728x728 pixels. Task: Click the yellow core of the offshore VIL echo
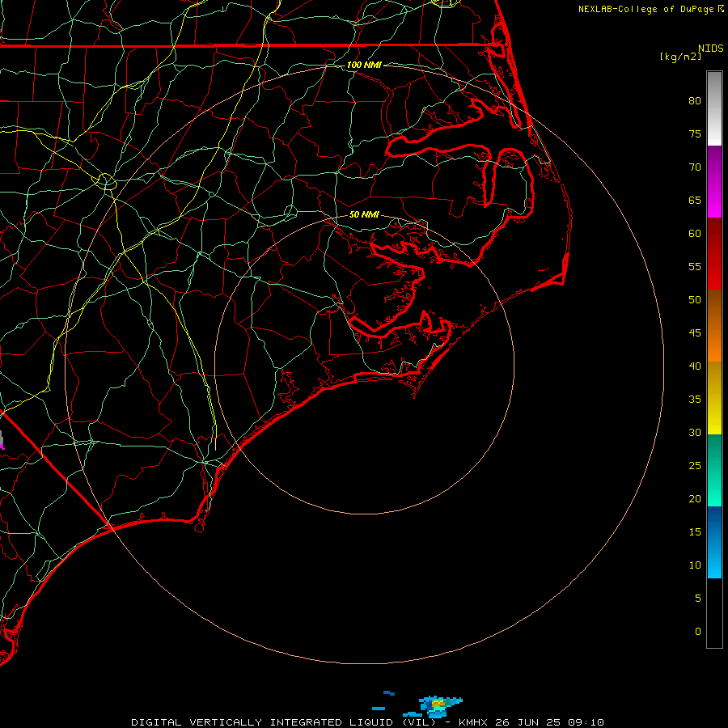438,704
